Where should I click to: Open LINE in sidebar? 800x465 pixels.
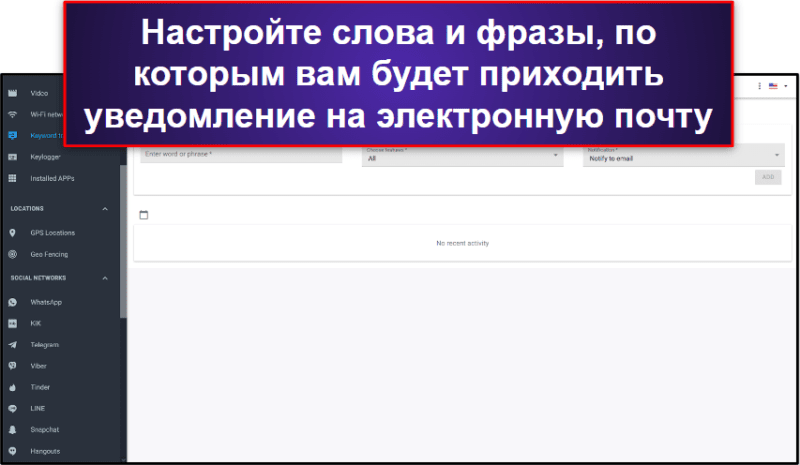tap(38, 408)
